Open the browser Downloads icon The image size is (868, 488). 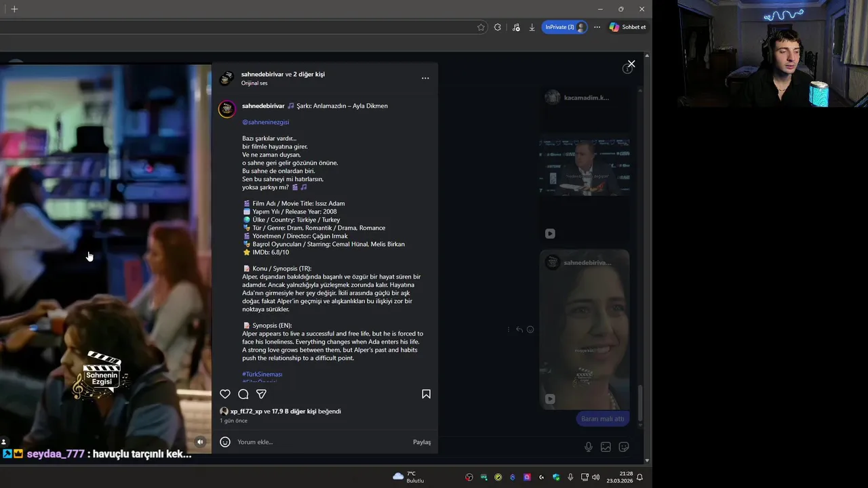point(532,27)
